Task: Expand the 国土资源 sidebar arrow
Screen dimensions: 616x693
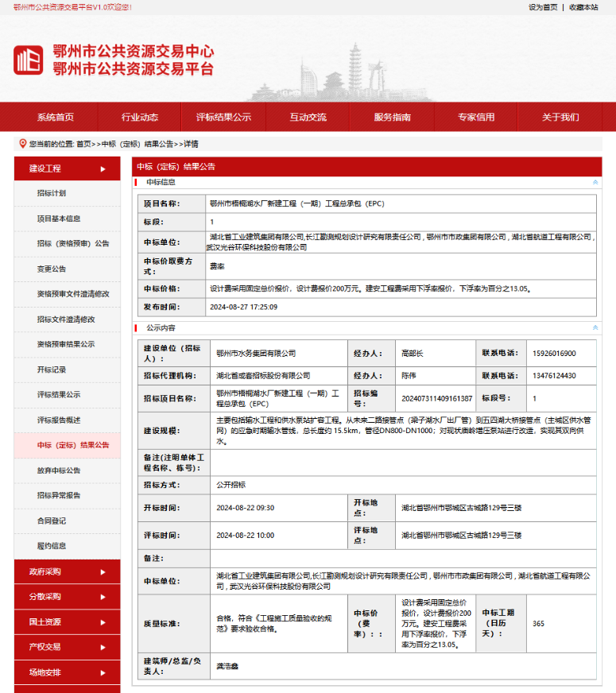Action: (103, 622)
